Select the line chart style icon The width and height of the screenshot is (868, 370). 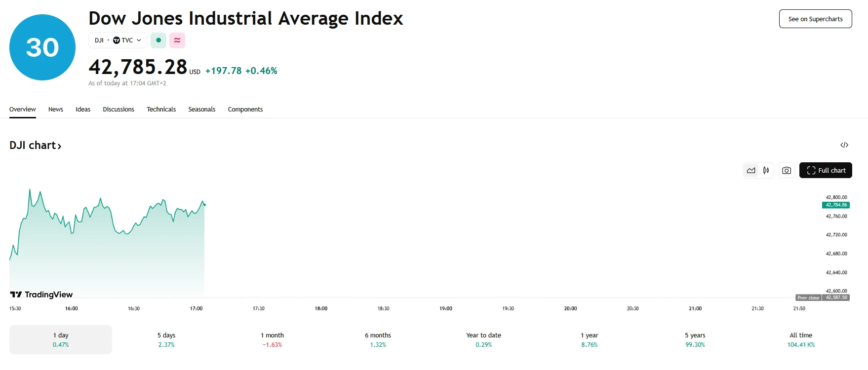click(x=751, y=170)
